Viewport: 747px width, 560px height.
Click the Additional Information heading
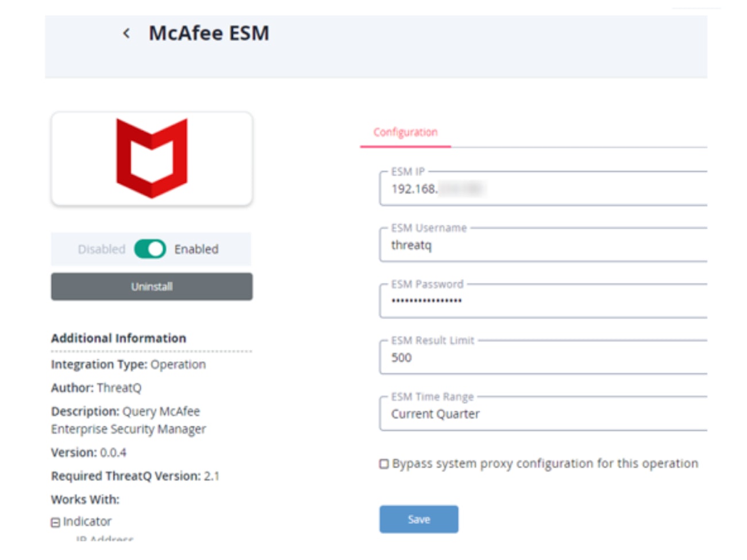tap(118, 338)
